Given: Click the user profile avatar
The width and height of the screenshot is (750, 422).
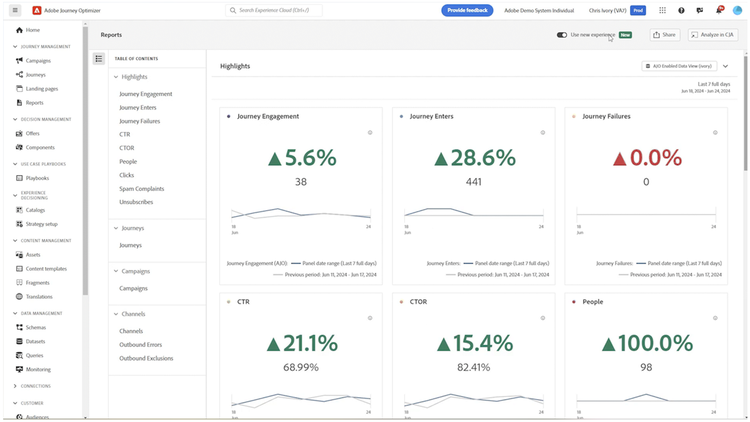Looking at the screenshot, I should tap(737, 10).
